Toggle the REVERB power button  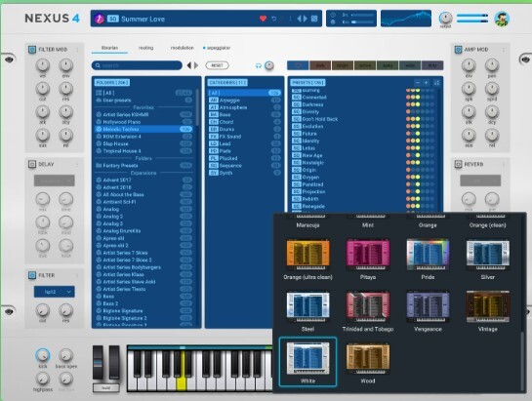click(x=458, y=164)
